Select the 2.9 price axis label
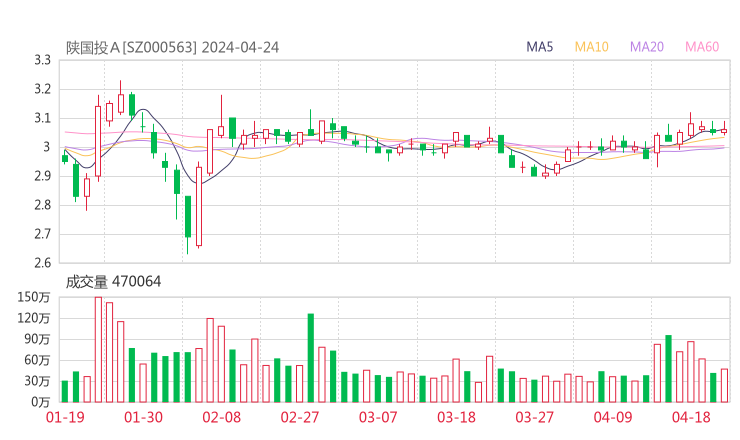The width and height of the screenshot is (740, 440). click(x=42, y=176)
